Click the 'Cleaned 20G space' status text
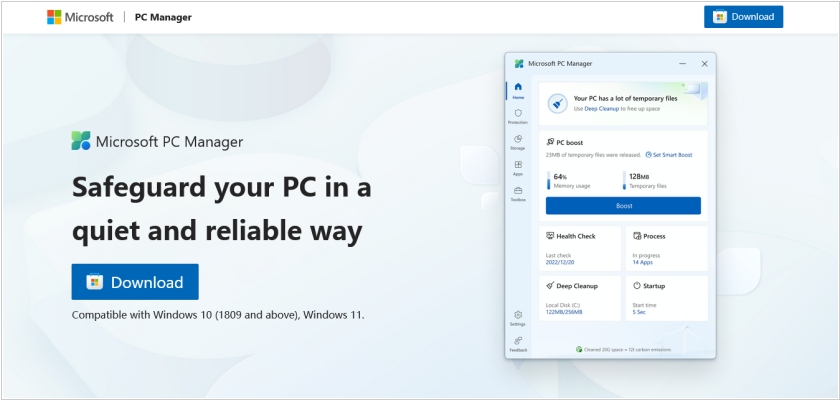840x400 pixels. [x=627, y=350]
